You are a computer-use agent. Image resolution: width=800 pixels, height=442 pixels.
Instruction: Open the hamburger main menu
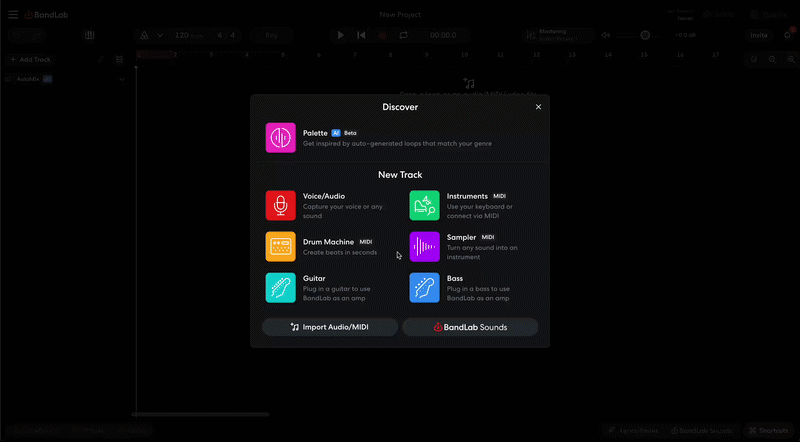(13, 14)
